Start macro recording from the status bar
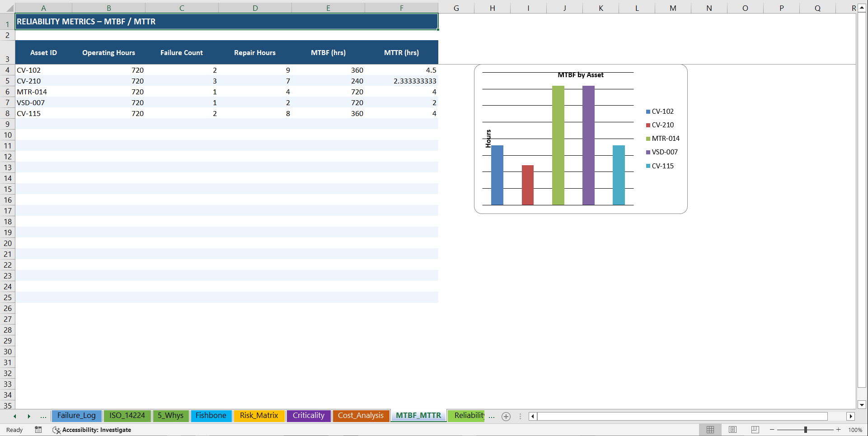The image size is (868, 436). click(x=38, y=430)
